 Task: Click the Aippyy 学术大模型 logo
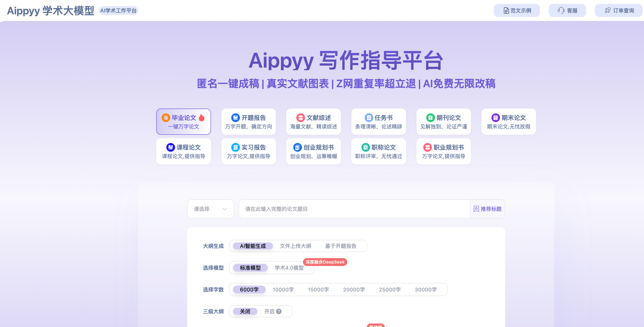(51, 10)
